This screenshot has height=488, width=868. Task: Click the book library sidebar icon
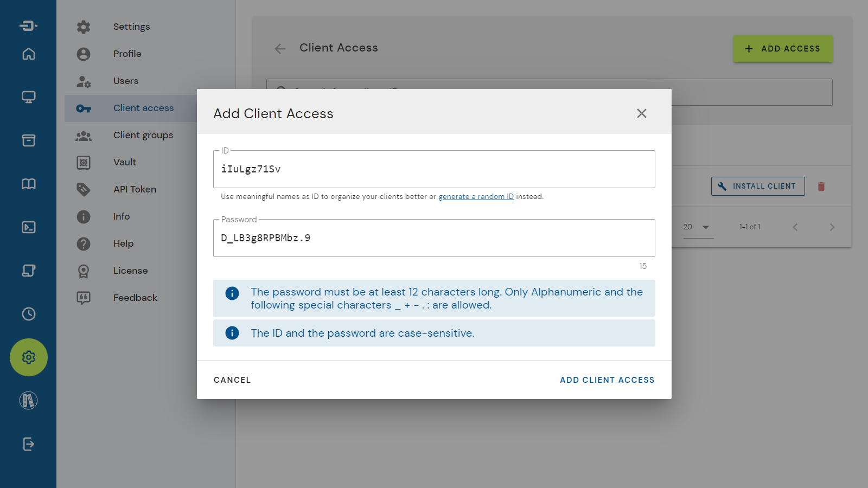[29, 184]
